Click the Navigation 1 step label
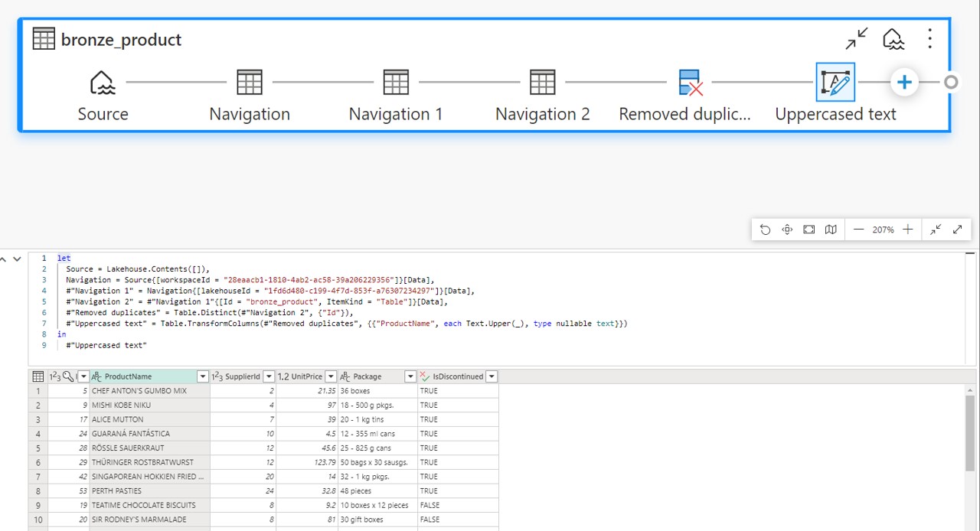The height and width of the screenshot is (531, 980). click(395, 113)
